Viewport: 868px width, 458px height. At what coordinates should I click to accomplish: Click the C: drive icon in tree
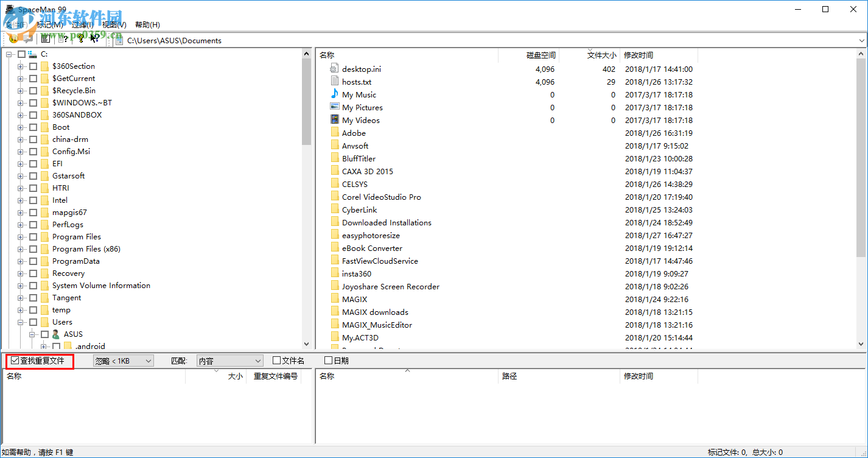tap(32, 54)
